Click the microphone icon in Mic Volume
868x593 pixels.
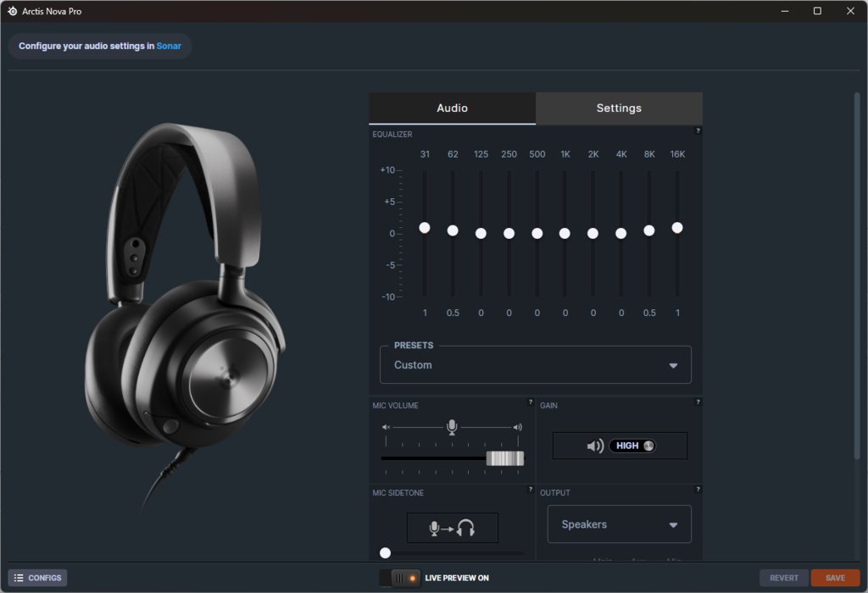coord(452,427)
